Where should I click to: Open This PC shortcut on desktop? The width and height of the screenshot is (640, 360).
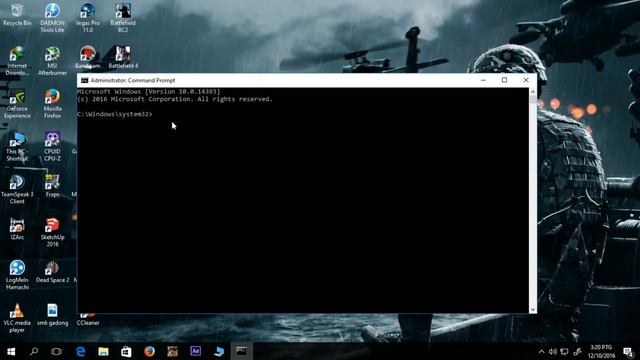(x=17, y=147)
